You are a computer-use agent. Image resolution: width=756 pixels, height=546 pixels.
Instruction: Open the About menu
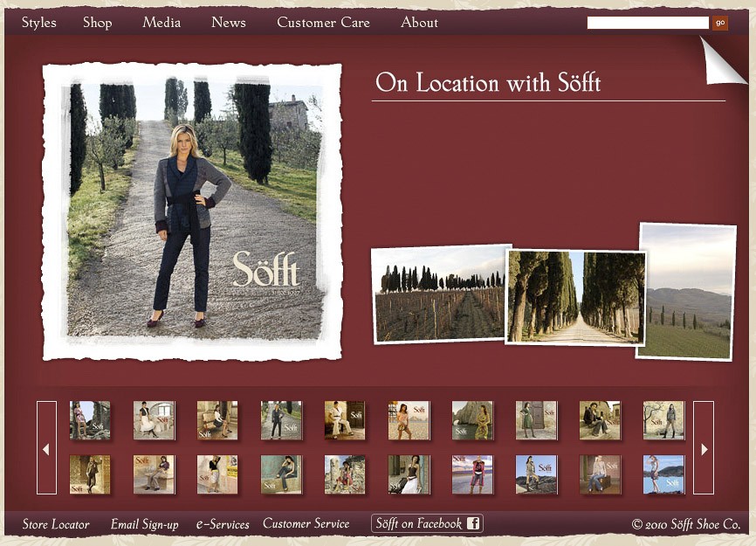[419, 23]
